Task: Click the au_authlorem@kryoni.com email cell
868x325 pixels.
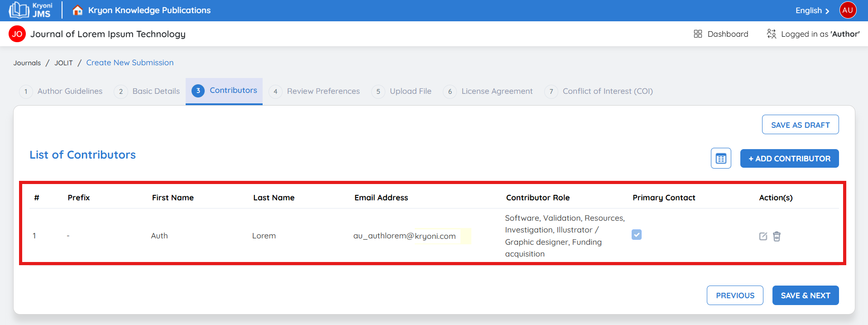Action: 404,236
